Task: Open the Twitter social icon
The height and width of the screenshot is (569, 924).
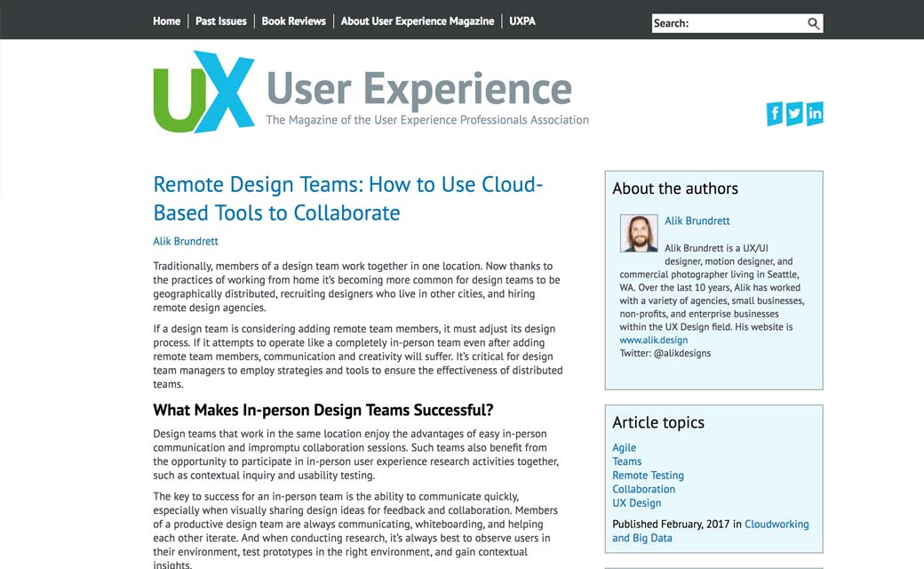Action: coord(794,114)
